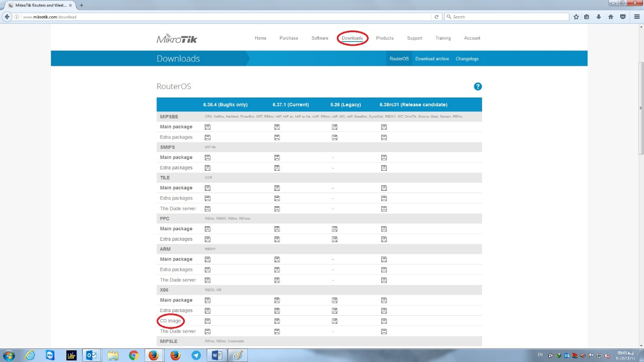Click the 6.38rc31 (Release candidate) column header

pos(413,104)
